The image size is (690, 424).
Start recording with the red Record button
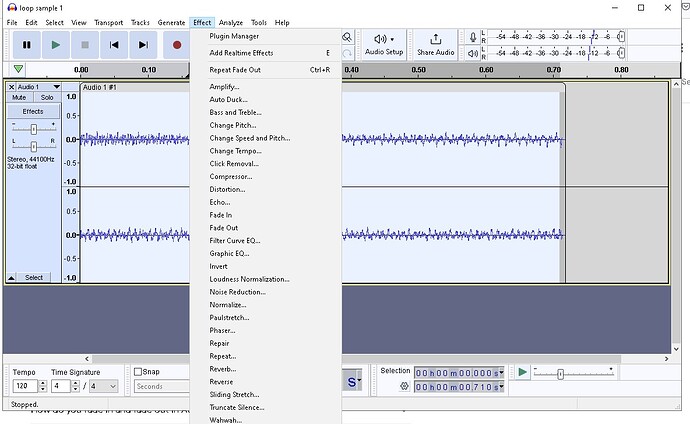point(176,45)
